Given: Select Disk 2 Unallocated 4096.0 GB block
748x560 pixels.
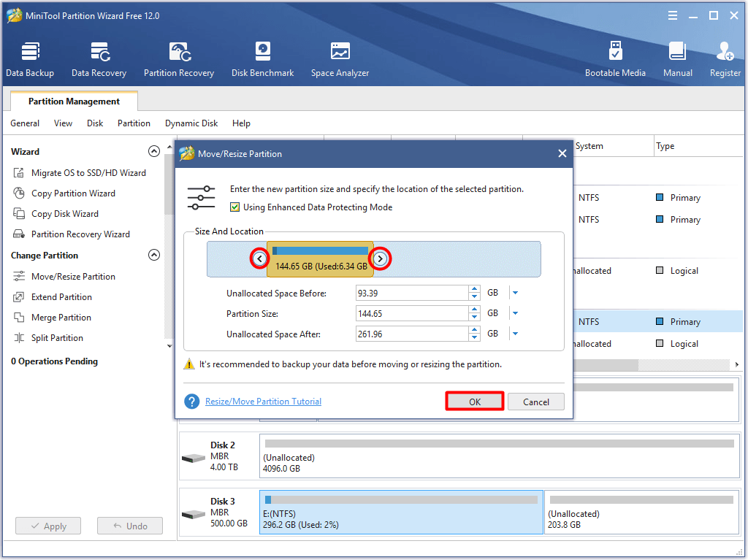Looking at the screenshot, I should 500,456.
